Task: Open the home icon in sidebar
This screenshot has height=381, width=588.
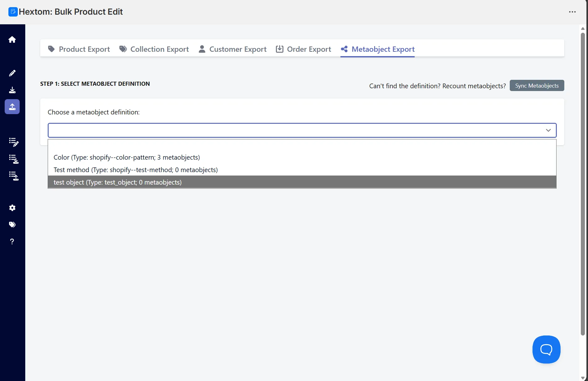Action: (12, 40)
